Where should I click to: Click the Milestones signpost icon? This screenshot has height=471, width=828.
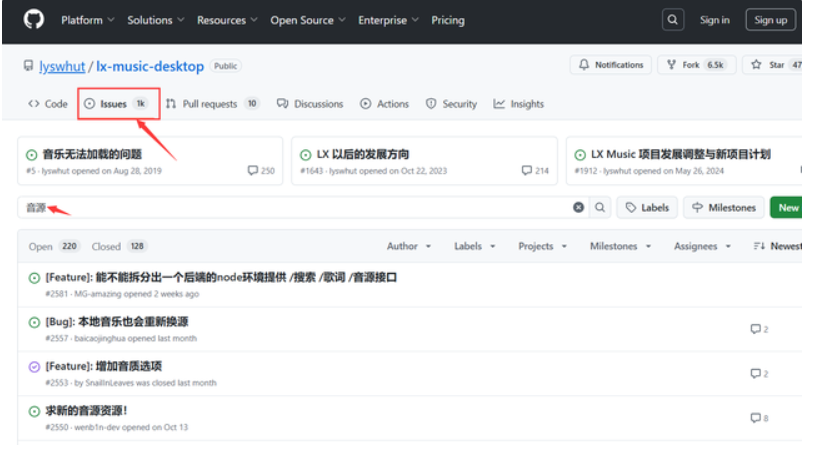pos(698,208)
